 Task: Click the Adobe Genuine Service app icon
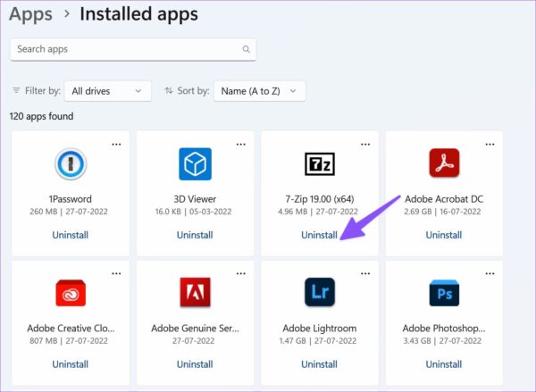coord(195,293)
